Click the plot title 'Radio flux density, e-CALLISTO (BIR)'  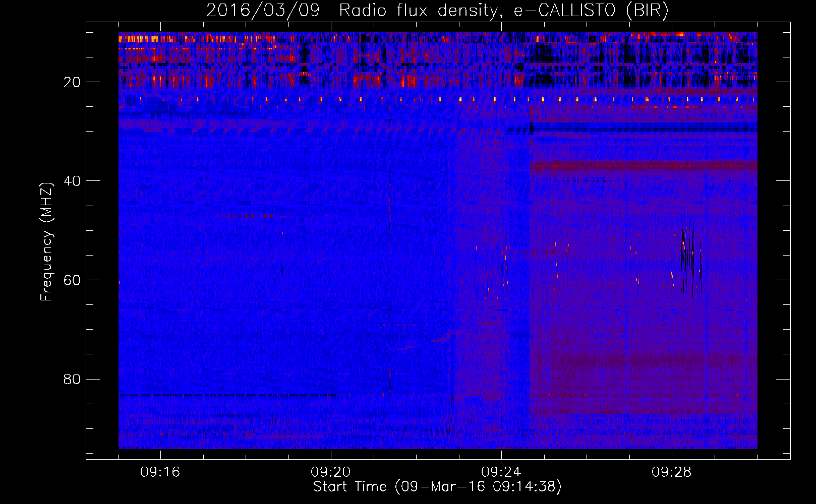(x=503, y=11)
